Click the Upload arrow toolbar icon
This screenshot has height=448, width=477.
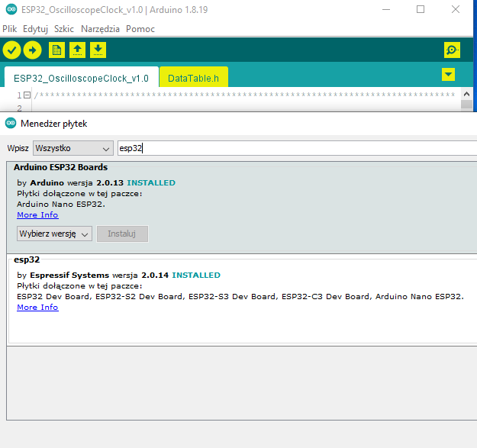pos(33,50)
